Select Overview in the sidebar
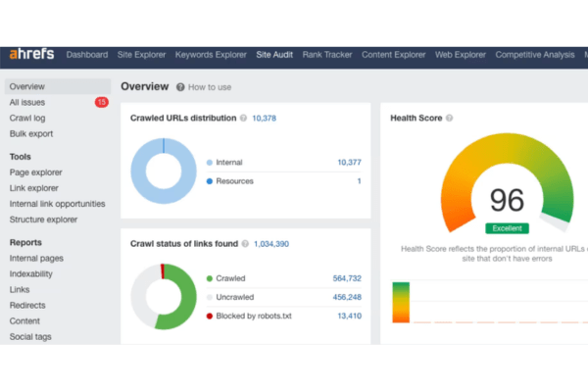588x392 pixels. tap(58, 86)
